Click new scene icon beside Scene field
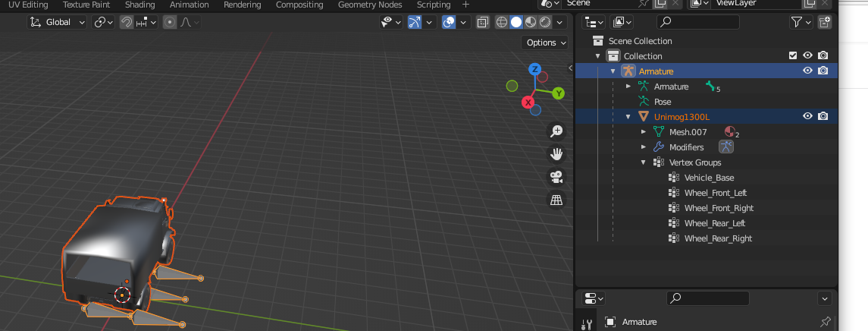Viewport: 868px width, 331px height. [x=660, y=3]
